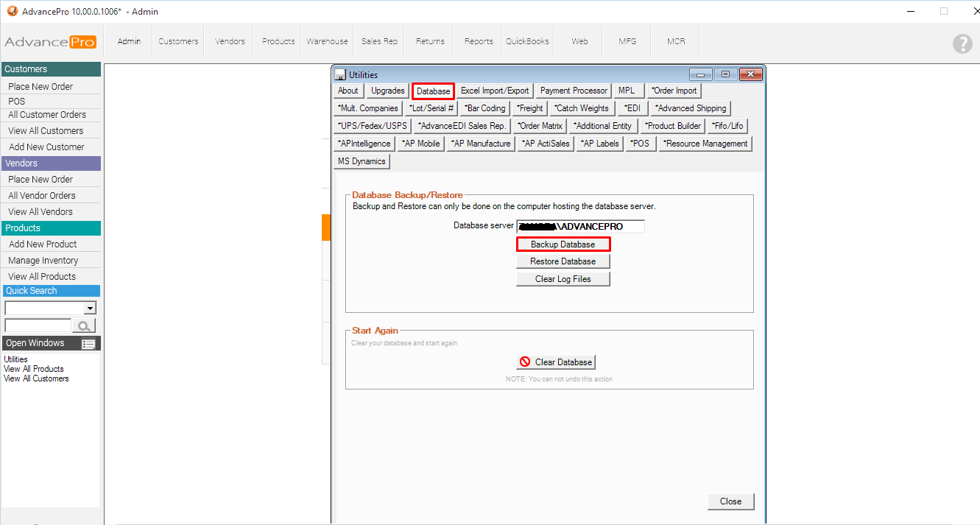
Task: Click the Quick Search magnifier icon
Action: click(85, 325)
